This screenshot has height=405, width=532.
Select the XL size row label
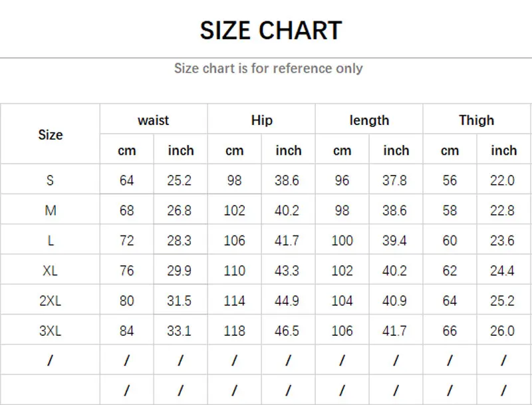coord(51,271)
